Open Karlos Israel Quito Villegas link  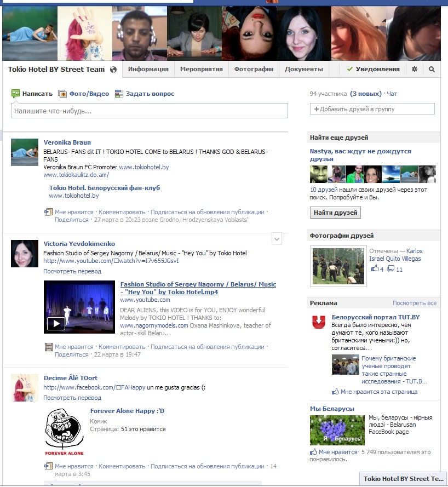(395, 255)
